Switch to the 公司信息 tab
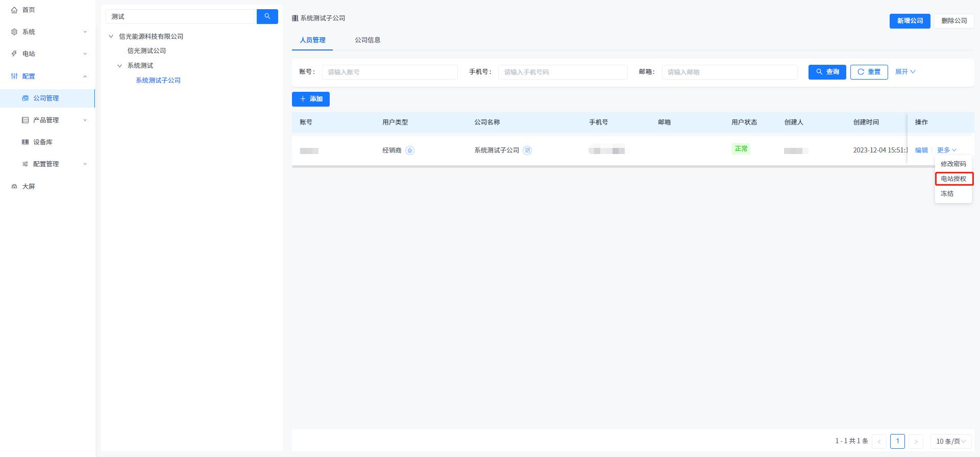 (x=367, y=40)
